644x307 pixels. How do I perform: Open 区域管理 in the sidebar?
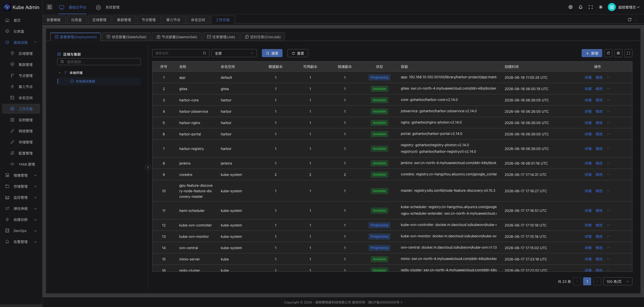[21, 54]
